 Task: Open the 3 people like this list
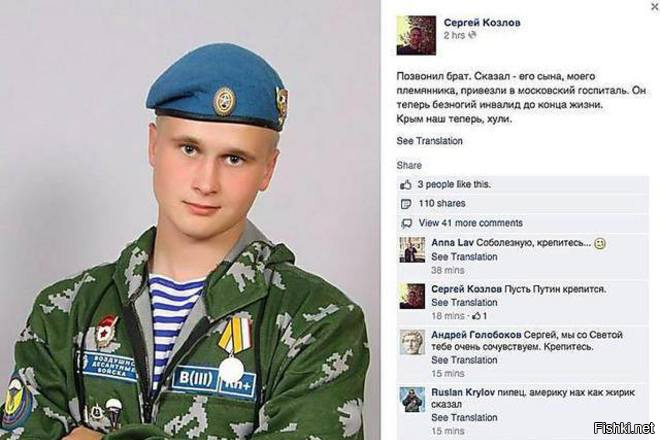[x=454, y=184]
